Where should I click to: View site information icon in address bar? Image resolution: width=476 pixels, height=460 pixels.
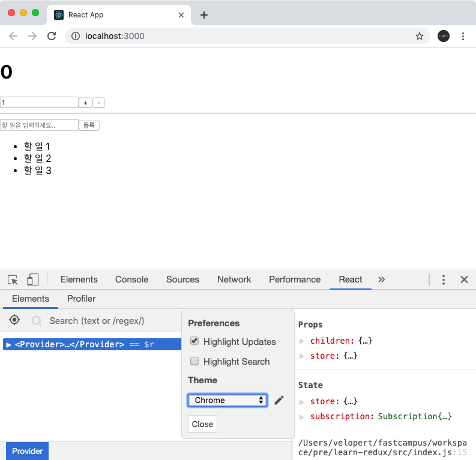coord(75,36)
